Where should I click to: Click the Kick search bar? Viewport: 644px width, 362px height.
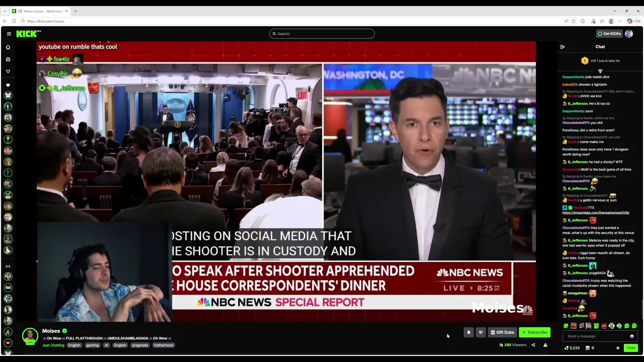point(322,34)
